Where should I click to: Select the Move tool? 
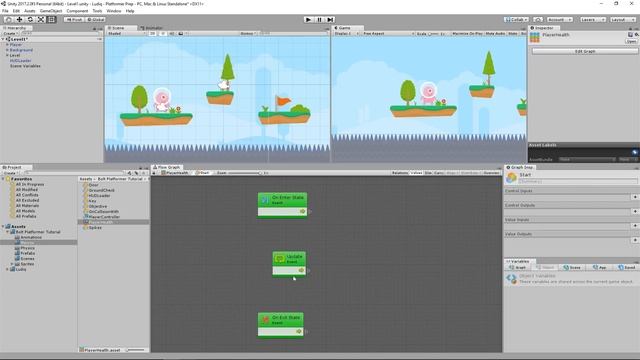[19, 19]
